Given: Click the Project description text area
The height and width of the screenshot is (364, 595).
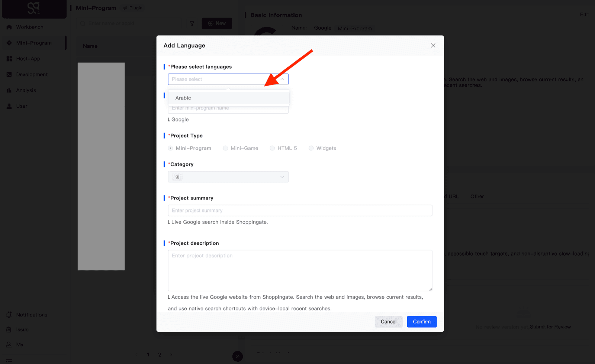Looking at the screenshot, I should [x=300, y=270].
